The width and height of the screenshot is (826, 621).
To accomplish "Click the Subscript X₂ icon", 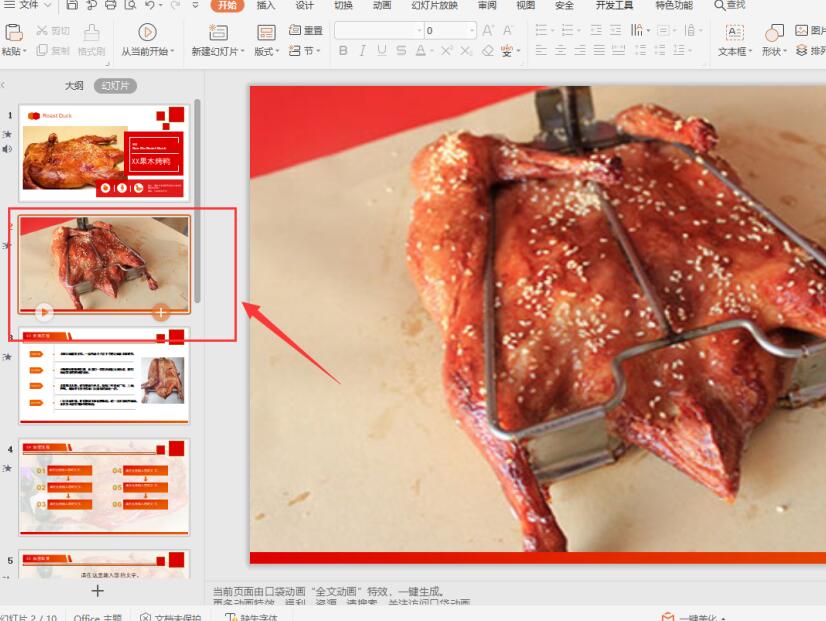I will coord(466,51).
